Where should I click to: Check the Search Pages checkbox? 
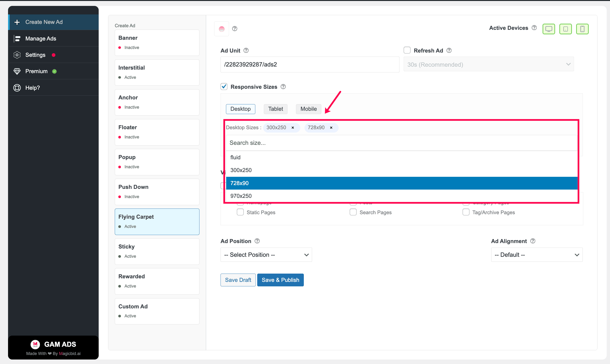click(353, 212)
